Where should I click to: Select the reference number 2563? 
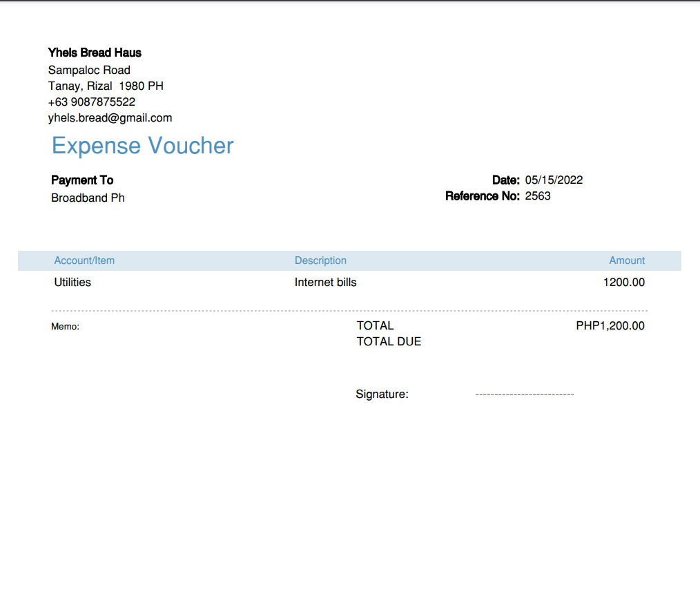[538, 196]
